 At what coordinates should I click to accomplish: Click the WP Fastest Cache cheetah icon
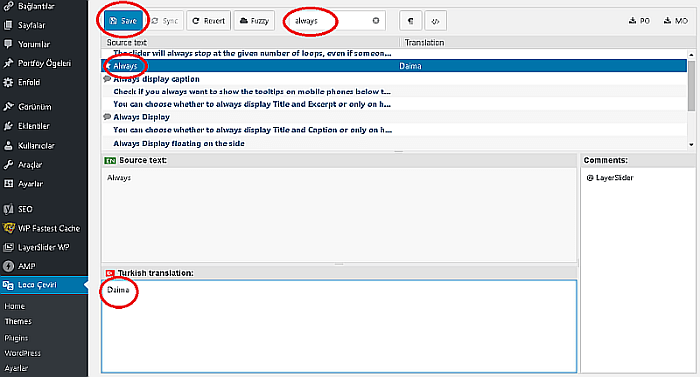pyautogui.click(x=8, y=228)
